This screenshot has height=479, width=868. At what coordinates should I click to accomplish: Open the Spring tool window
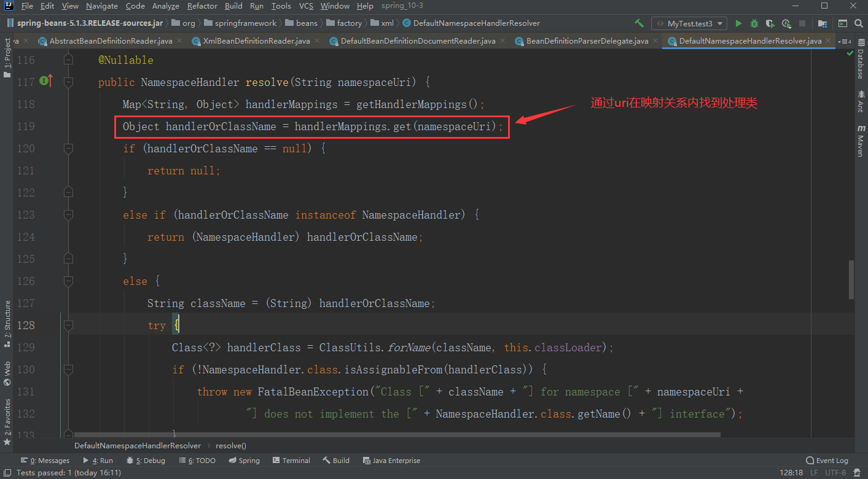[244, 461]
